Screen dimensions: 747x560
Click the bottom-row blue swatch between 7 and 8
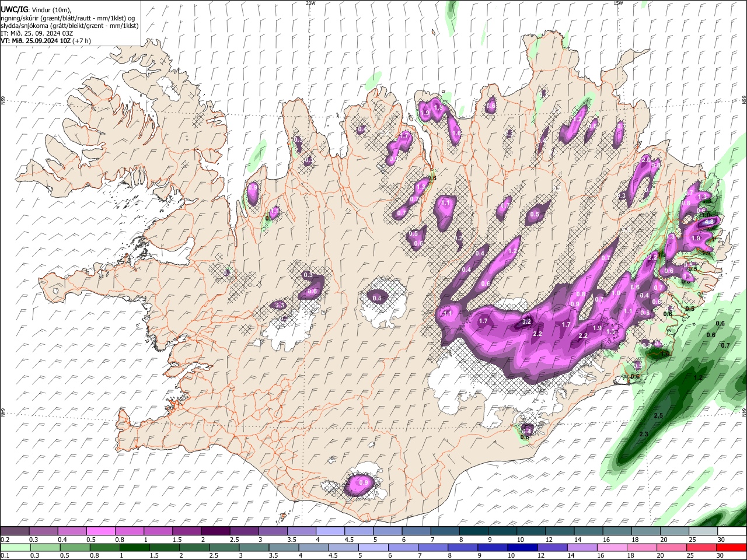point(432,548)
